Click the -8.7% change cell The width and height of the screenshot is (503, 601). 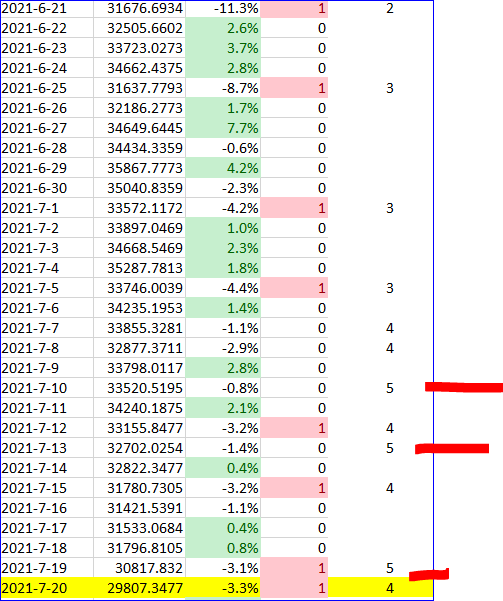[223, 88]
